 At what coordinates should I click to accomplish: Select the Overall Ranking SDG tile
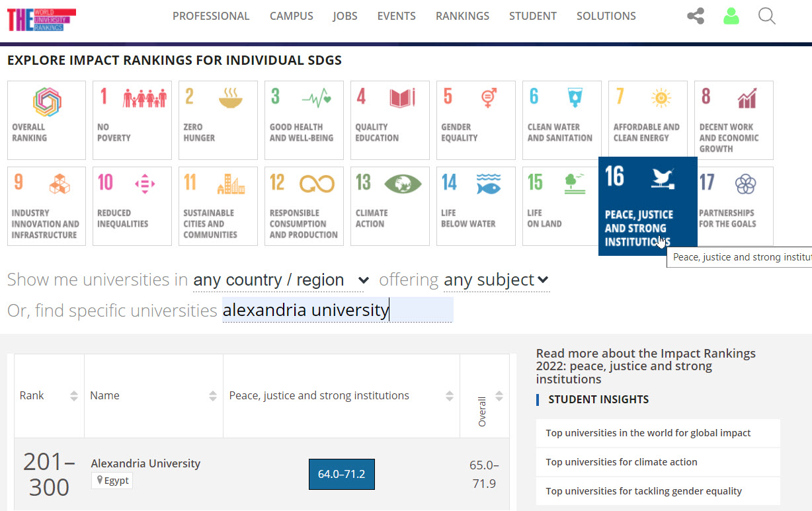pyautogui.click(x=46, y=120)
